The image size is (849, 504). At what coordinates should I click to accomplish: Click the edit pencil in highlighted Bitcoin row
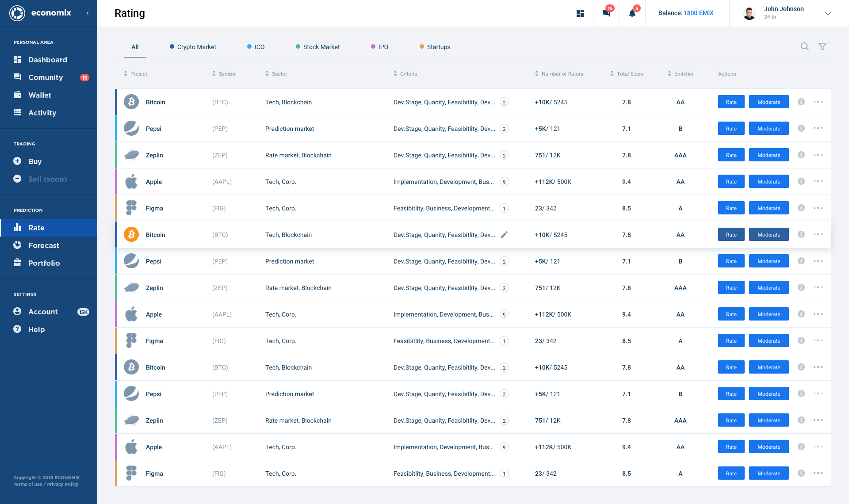coord(504,235)
